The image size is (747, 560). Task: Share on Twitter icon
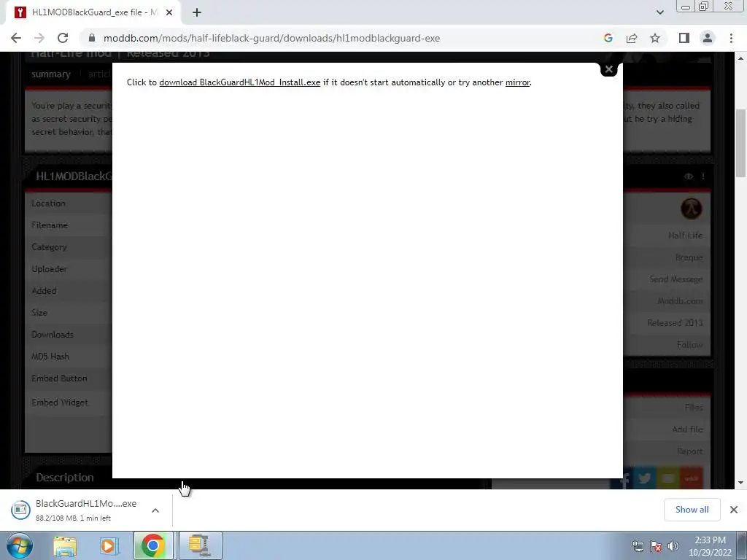pyautogui.click(x=645, y=478)
